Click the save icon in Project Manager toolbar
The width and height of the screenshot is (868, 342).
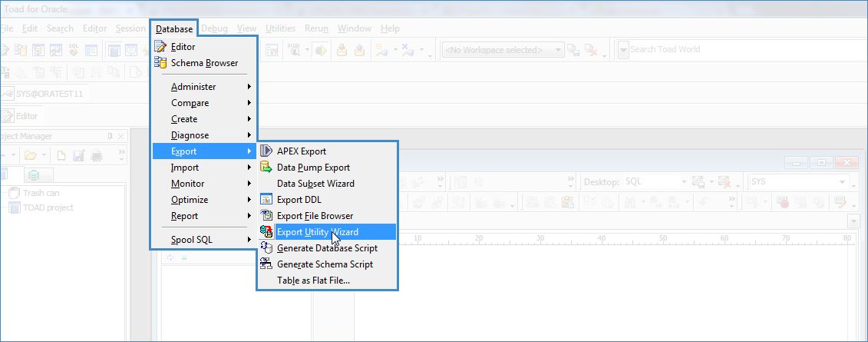[78, 155]
